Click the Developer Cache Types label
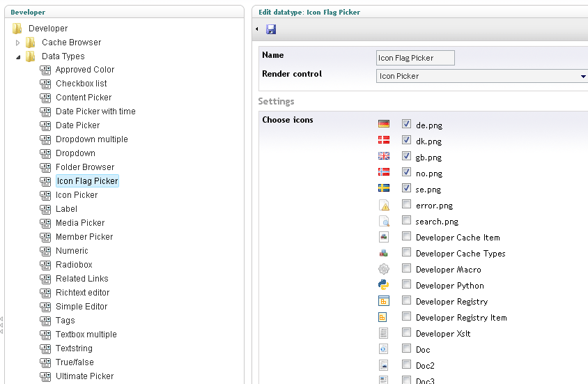The height and width of the screenshot is (384, 588). click(x=461, y=254)
